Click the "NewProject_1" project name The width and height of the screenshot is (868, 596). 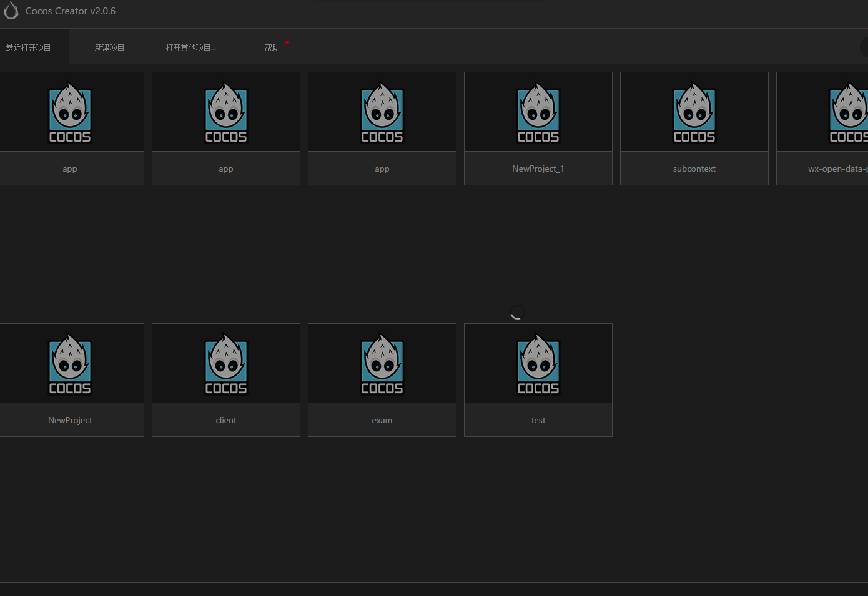point(538,169)
